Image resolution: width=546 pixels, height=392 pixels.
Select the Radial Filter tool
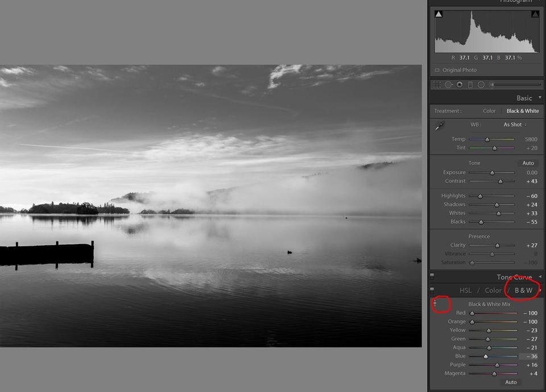click(x=481, y=85)
